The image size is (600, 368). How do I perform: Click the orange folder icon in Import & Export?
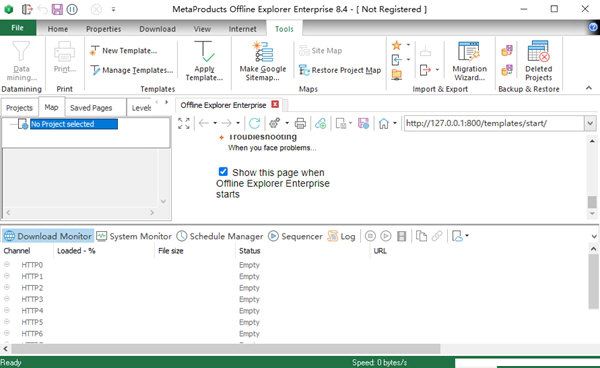pos(396,74)
